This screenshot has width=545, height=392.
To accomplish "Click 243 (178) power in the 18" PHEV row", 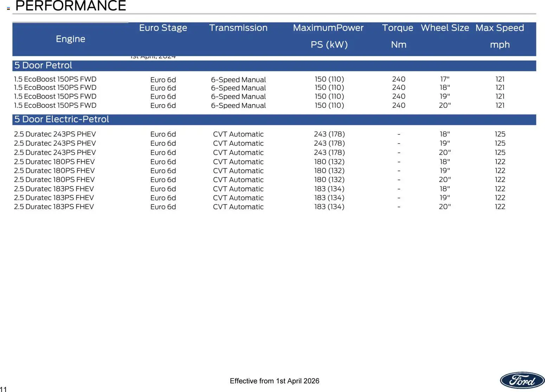I will [x=329, y=134].
